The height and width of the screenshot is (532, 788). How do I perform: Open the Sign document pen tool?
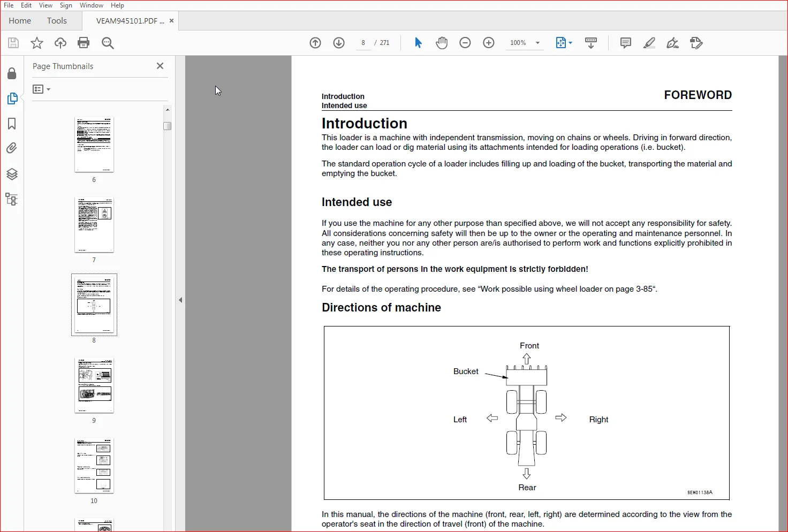pos(672,43)
